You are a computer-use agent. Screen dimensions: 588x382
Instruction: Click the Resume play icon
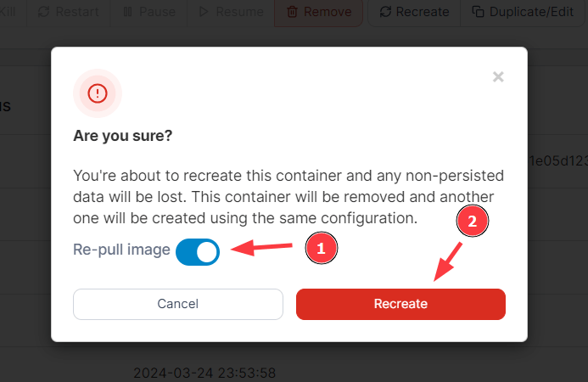coord(204,12)
